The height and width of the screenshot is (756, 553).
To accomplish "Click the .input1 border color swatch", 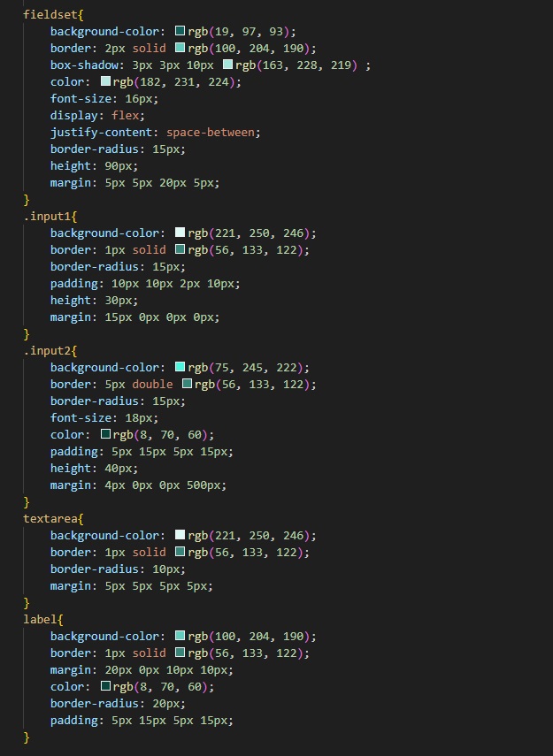I will click(x=180, y=249).
